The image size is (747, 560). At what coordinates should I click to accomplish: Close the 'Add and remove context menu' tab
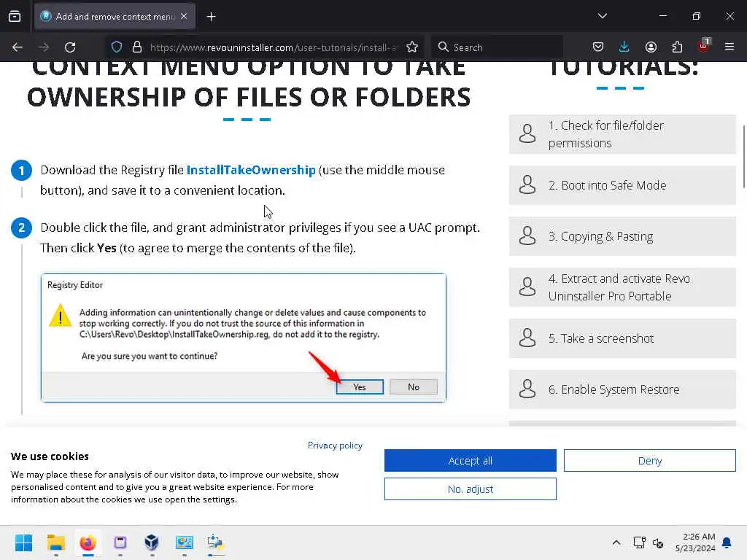click(184, 16)
